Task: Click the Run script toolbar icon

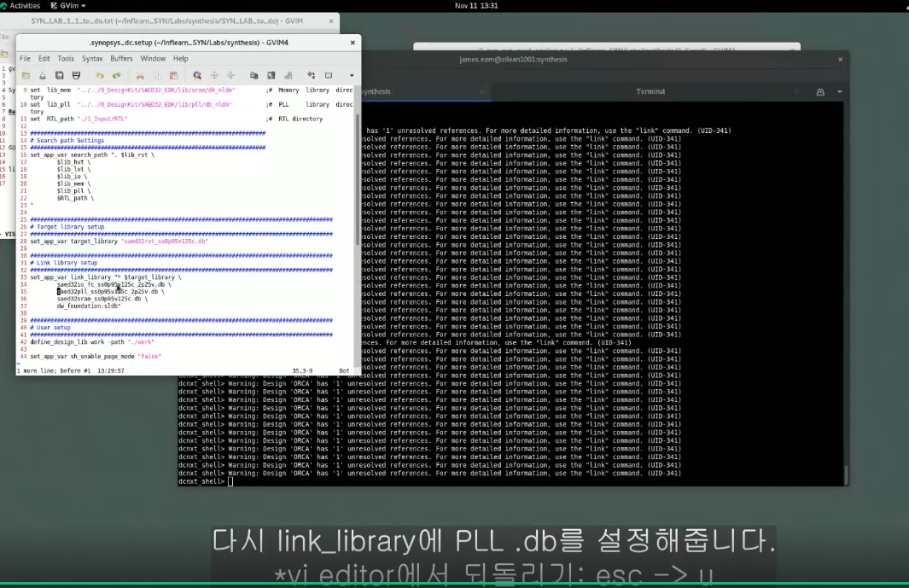Action: pyautogui.click(x=288, y=75)
